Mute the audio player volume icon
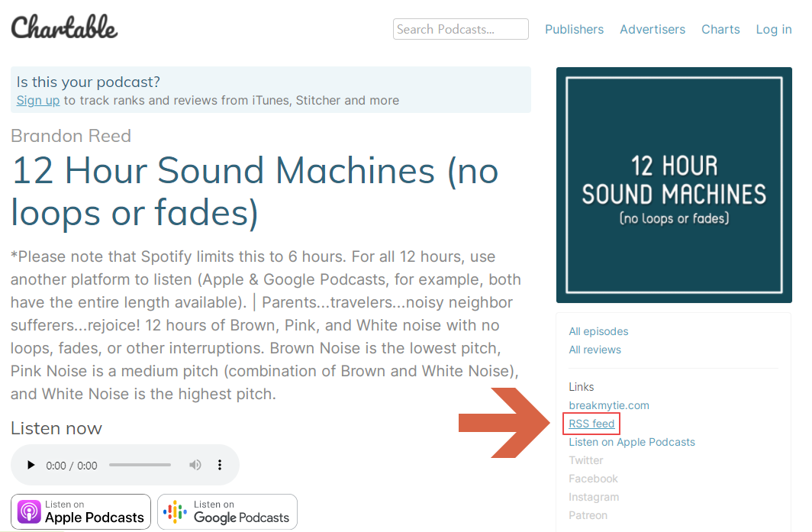 (x=195, y=465)
